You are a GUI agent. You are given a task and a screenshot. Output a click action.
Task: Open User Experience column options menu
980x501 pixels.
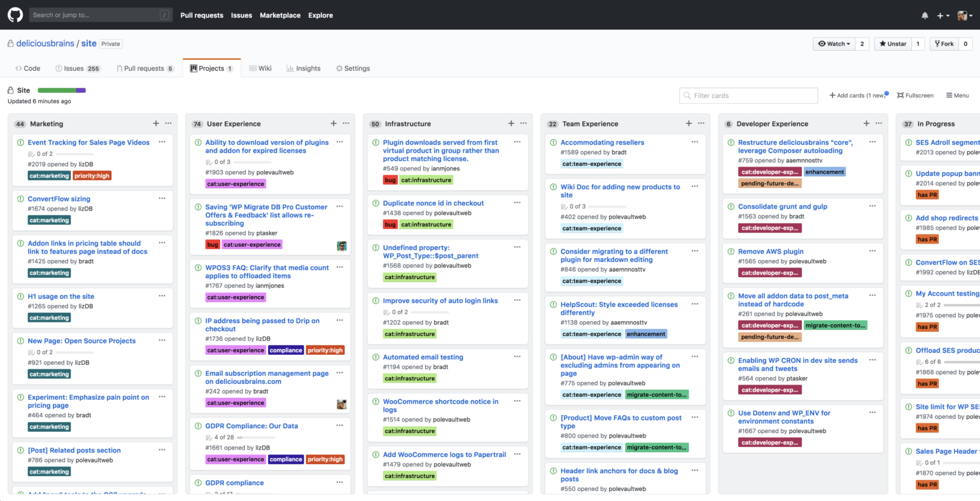346,123
